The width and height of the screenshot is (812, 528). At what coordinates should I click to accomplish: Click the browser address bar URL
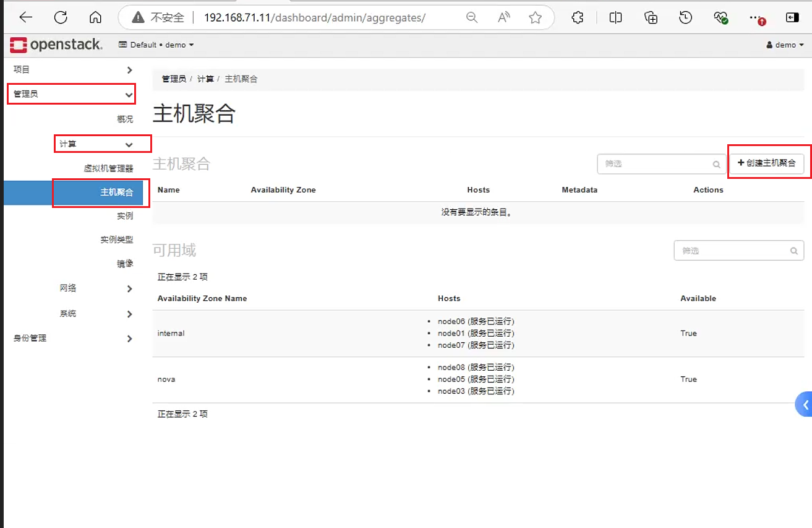click(x=315, y=17)
